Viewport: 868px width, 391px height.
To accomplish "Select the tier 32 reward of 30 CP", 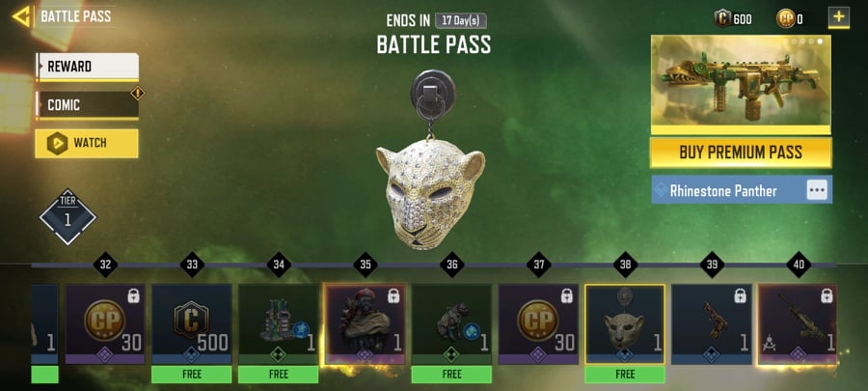I will [x=105, y=324].
